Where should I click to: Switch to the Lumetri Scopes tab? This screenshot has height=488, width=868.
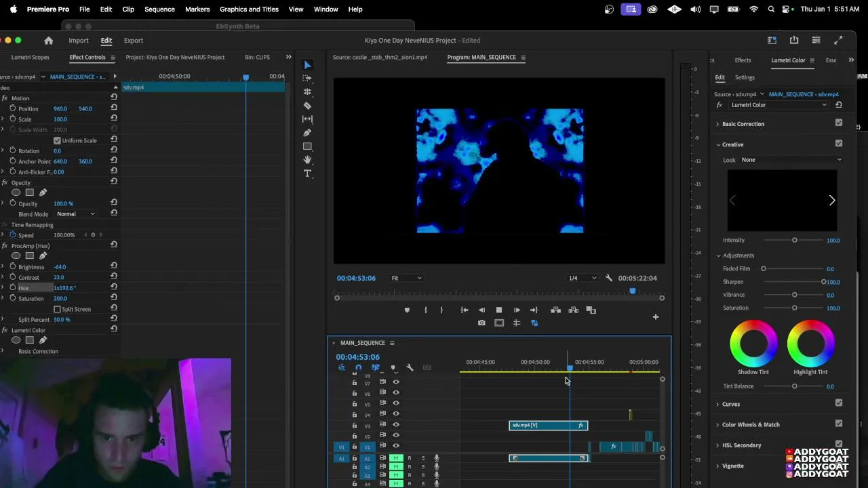[x=30, y=58]
